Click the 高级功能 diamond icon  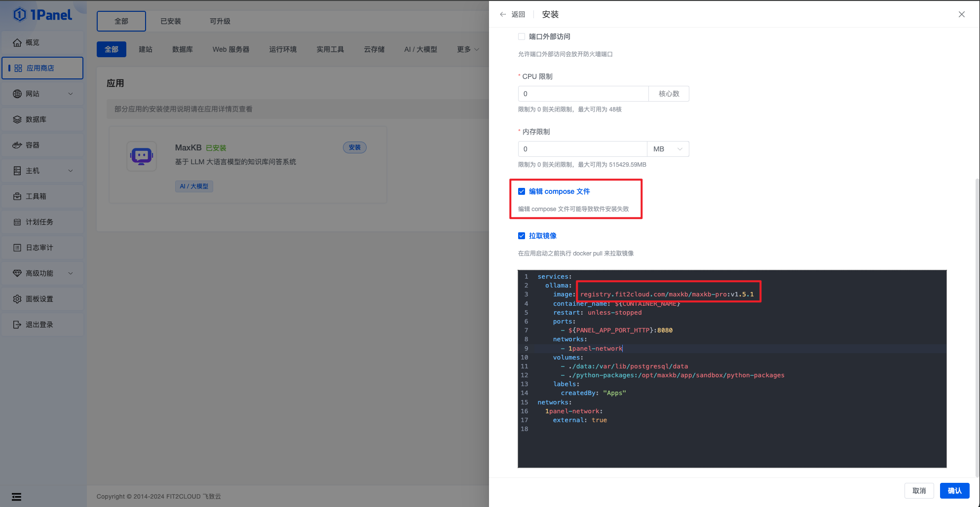(17, 273)
